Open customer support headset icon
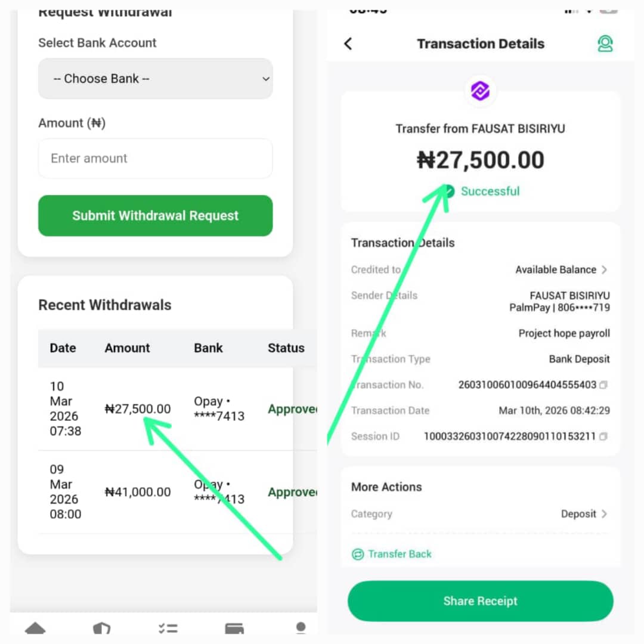 pos(605,44)
